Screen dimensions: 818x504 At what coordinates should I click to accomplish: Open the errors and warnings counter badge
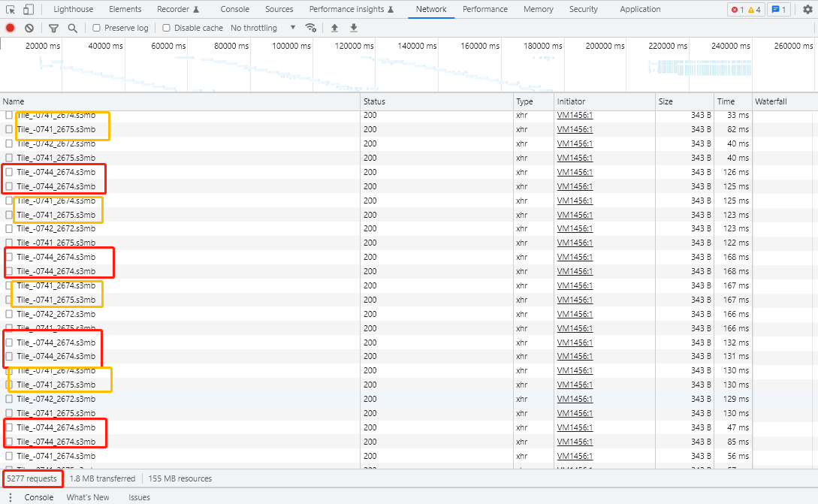pyautogui.click(x=745, y=10)
